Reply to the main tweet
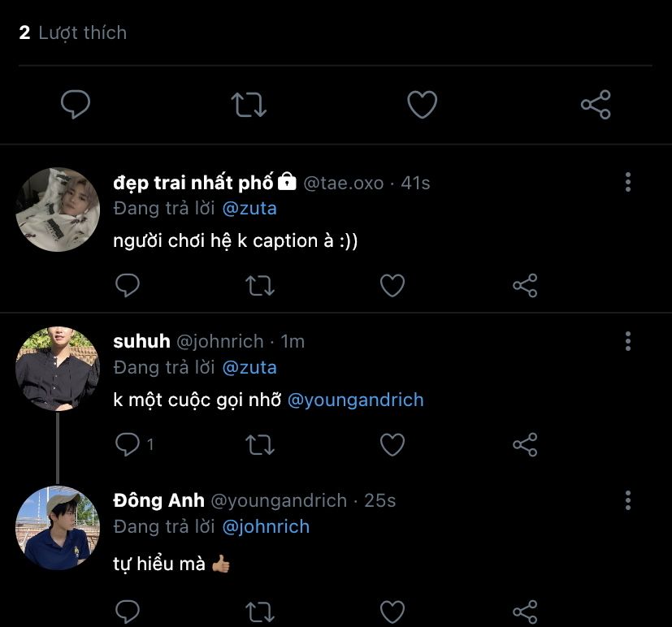Viewport: 672px width, 627px height. click(76, 105)
